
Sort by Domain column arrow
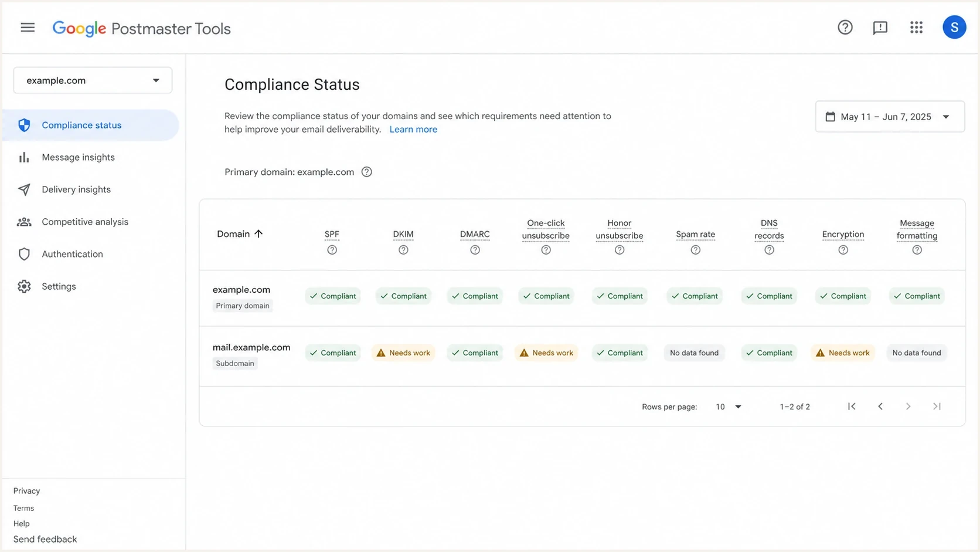click(x=258, y=233)
